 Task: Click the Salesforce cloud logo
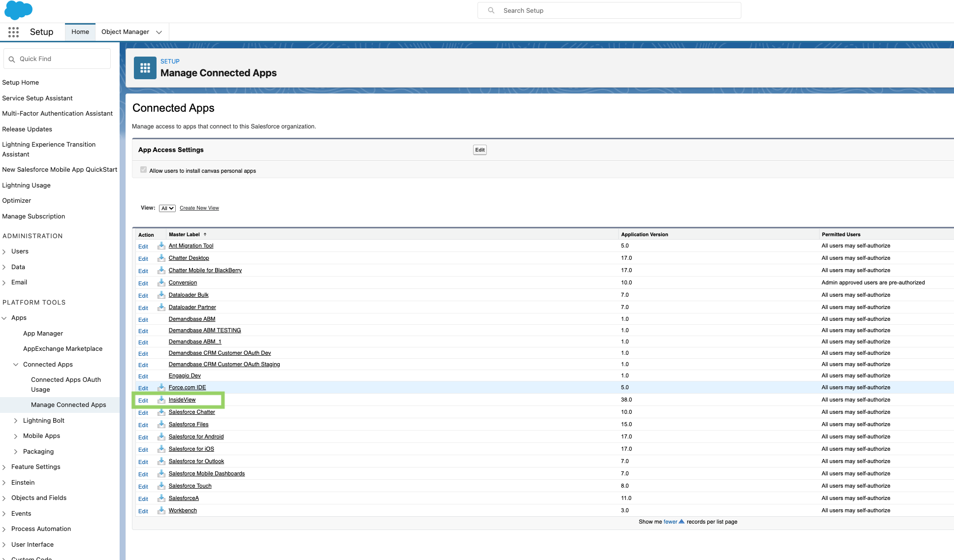18,10
